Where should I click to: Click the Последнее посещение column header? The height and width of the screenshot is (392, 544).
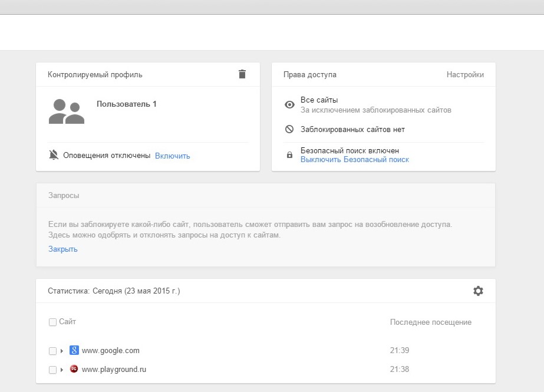click(x=431, y=322)
